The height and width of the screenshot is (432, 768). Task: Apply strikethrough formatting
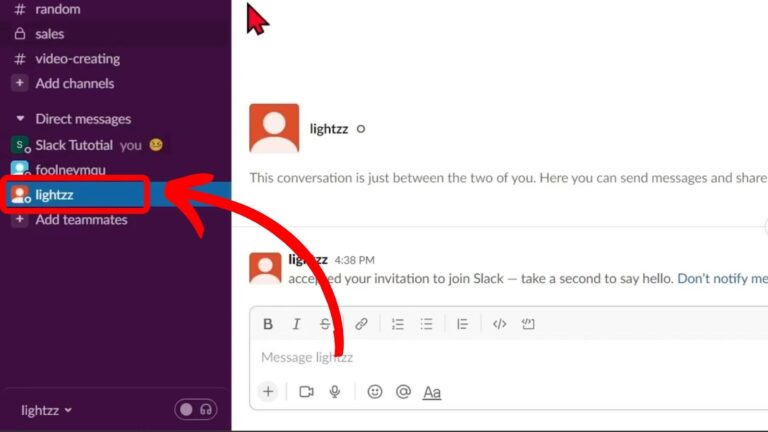pyautogui.click(x=325, y=324)
